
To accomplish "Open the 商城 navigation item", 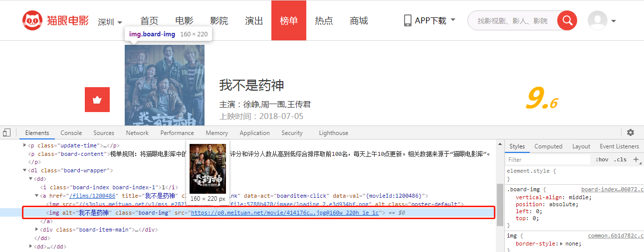I will [359, 20].
